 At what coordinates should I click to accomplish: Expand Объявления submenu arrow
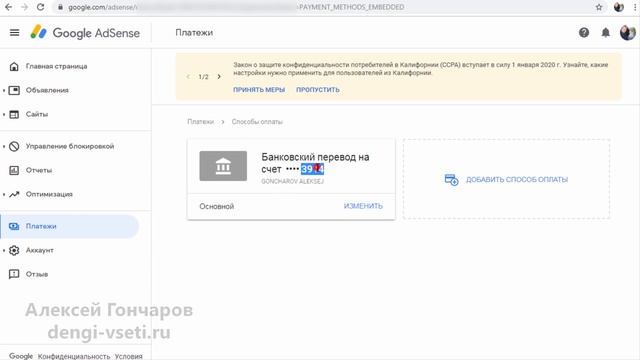point(4,90)
